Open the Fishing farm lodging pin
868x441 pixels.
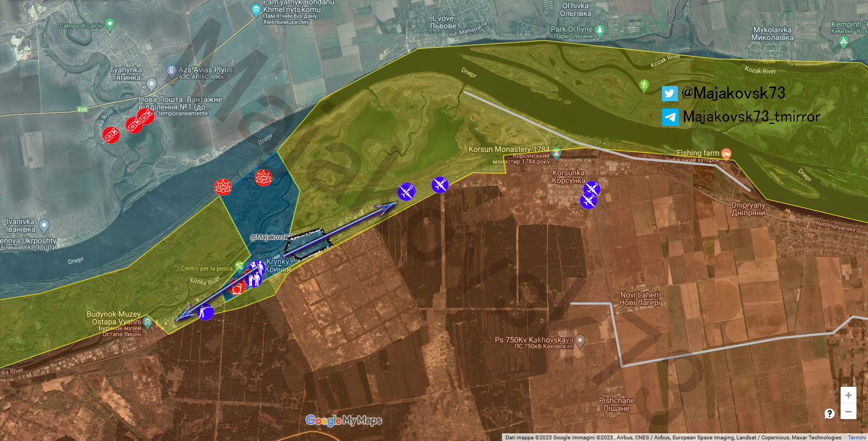click(726, 154)
